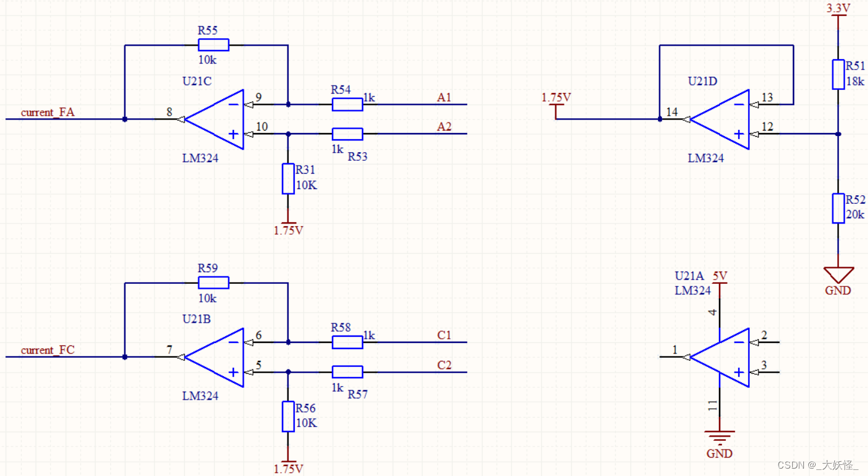Screen dimensions: 868x476
Task: Click the A1 net label
Action: tap(444, 97)
